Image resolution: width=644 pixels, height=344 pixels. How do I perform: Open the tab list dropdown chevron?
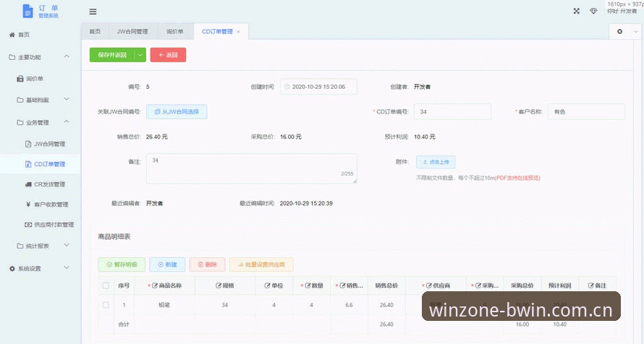(x=636, y=32)
